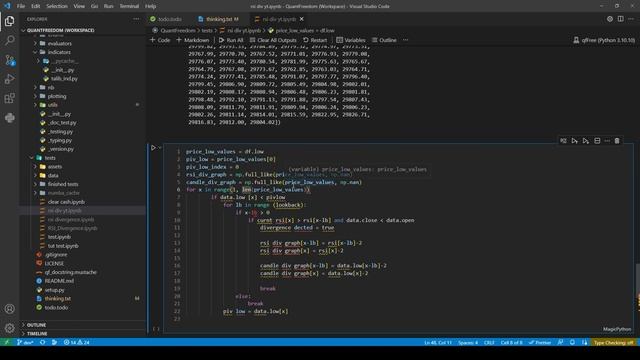Click the errors and warnings count in status bar
The width and height of the screenshot is (640, 360).
coord(76,342)
